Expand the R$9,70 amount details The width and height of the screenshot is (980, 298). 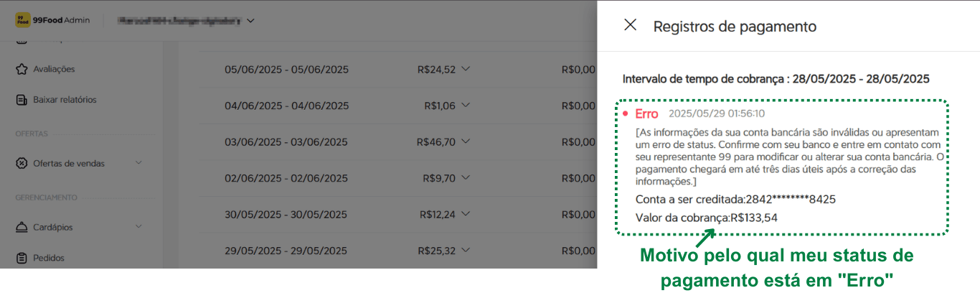coord(465,178)
